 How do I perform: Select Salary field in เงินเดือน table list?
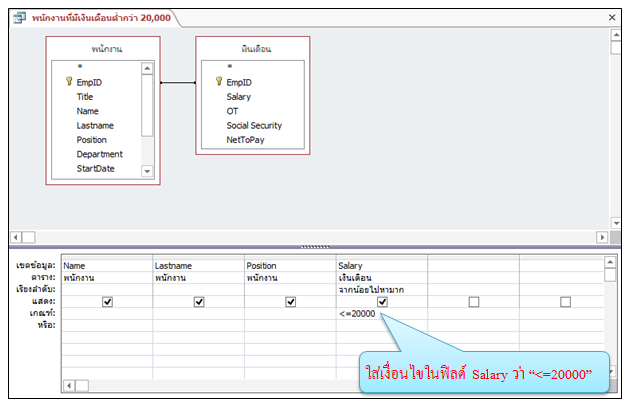(239, 97)
